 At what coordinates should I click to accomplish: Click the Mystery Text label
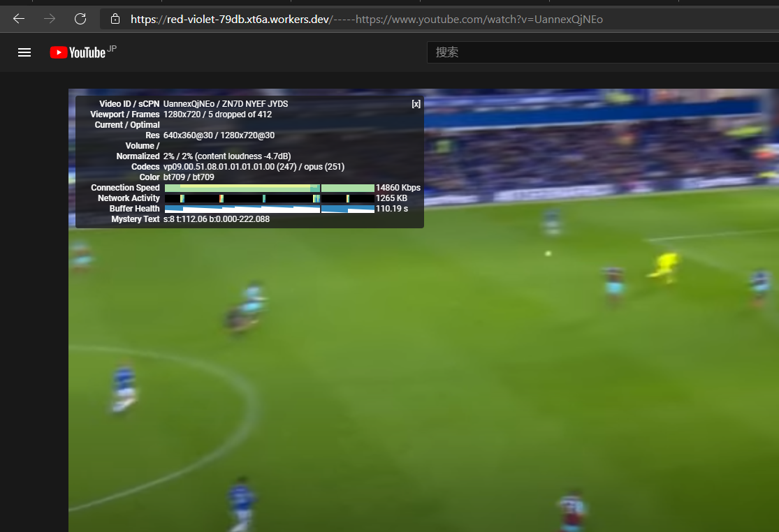coord(136,219)
